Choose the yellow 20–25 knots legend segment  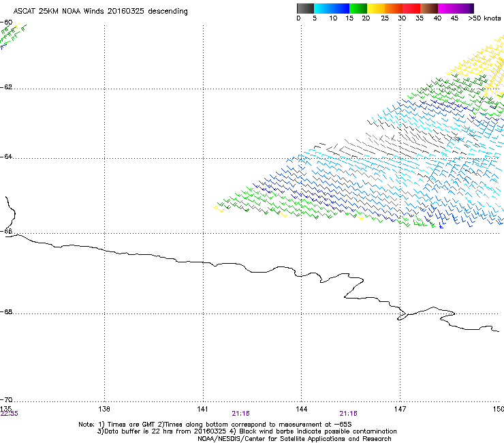point(376,8)
